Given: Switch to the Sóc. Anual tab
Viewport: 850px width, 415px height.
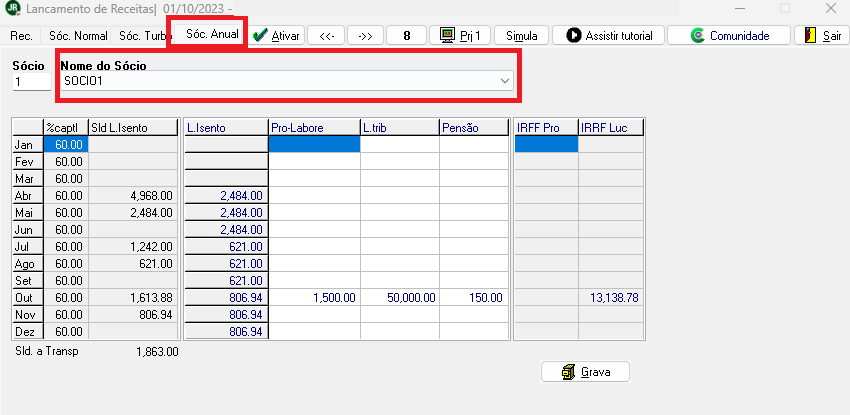Looking at the screenshot, I should [211, 33].
